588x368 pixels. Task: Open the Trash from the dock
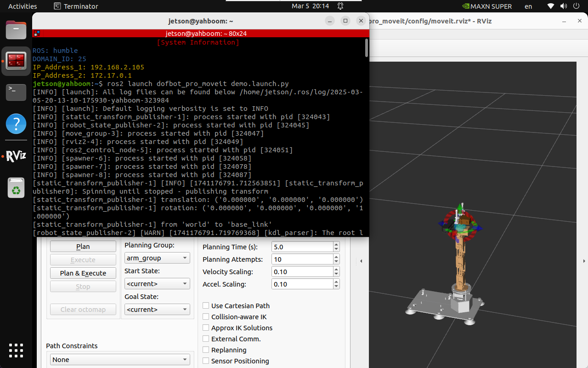click(x=16, y=188)
